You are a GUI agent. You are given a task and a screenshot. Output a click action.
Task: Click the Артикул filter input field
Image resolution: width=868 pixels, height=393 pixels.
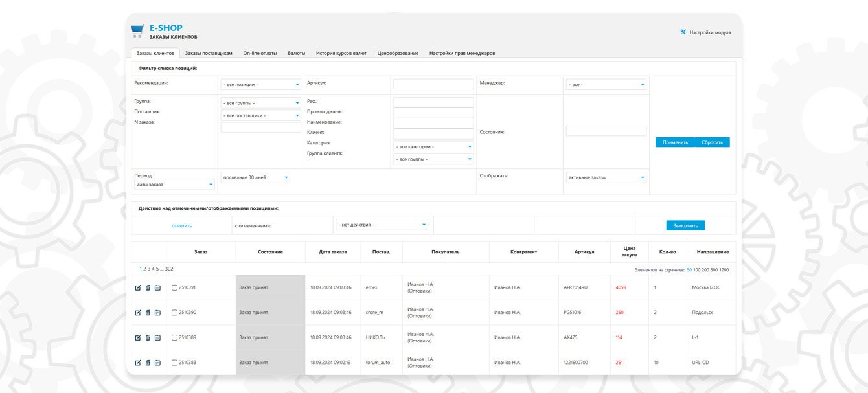click(x=433, y=84)
